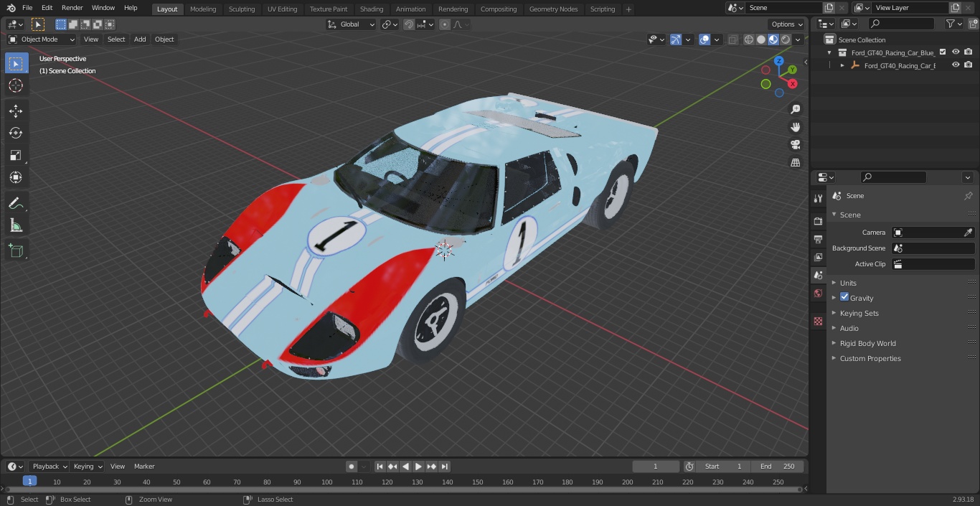Open Global transform orientation dropdown

tap(352, 24)
